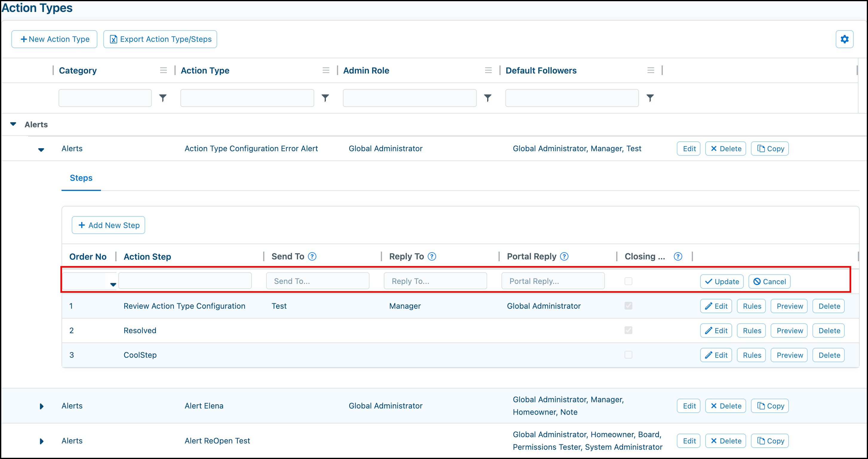Expand the Alert ReOpen Test row
Image resolution: width=868 pixels, height=459 pixels.
[x=42, y=441]
